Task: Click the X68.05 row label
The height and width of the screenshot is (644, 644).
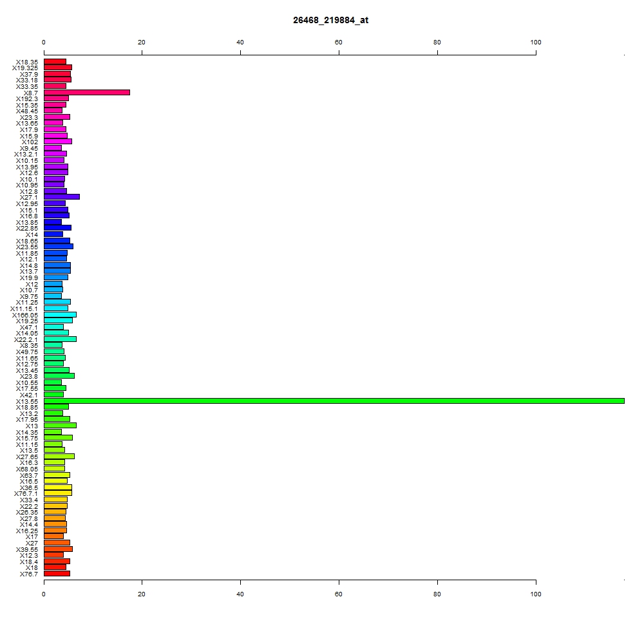Action: point(27,469)
